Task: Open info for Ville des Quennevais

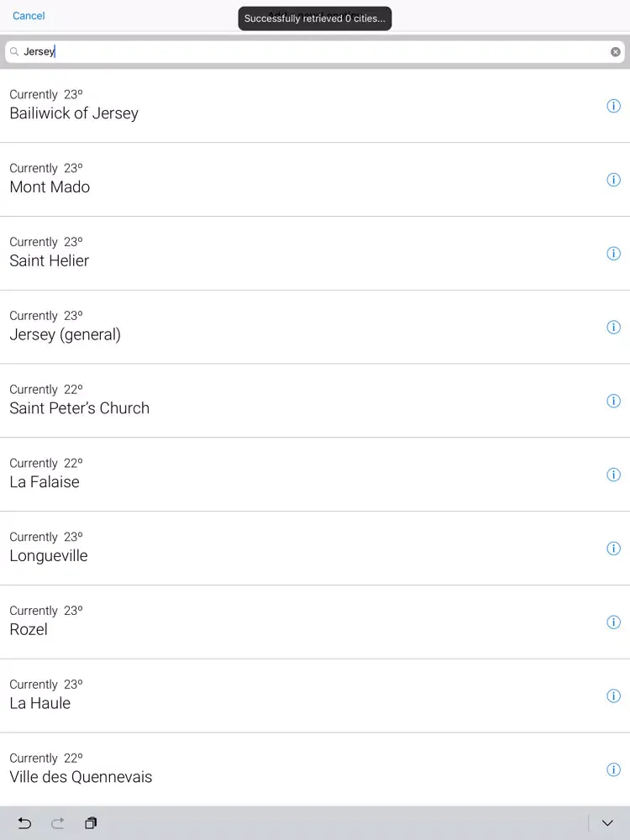Action: coord(613,770)
